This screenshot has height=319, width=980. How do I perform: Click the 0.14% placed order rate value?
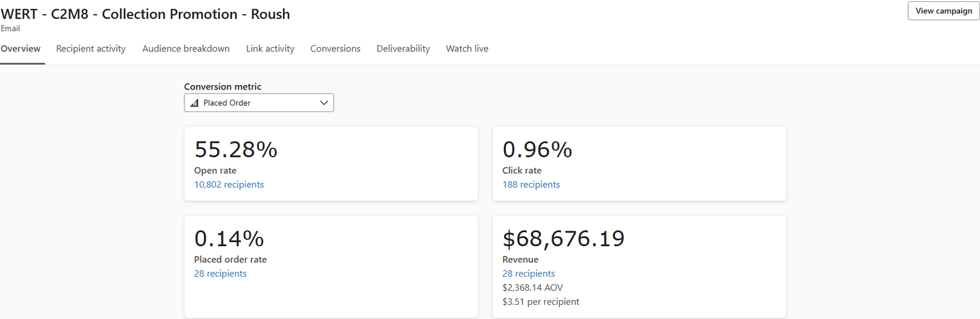click(229, 239)
